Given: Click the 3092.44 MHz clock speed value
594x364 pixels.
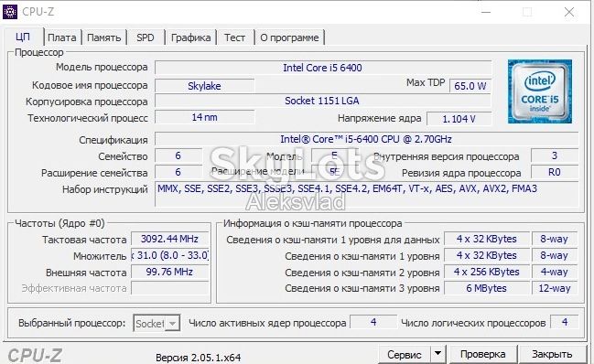Looking at the screenshot, I should (169, 239).
